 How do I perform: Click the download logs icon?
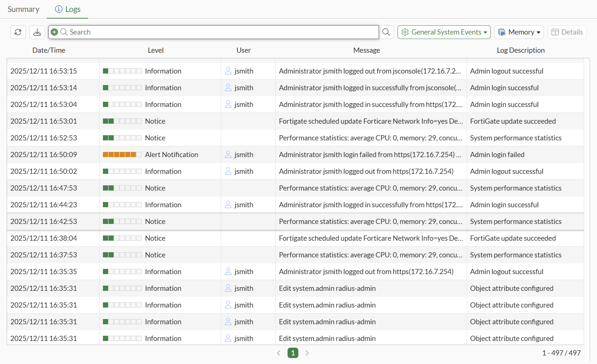pos(37,32)
